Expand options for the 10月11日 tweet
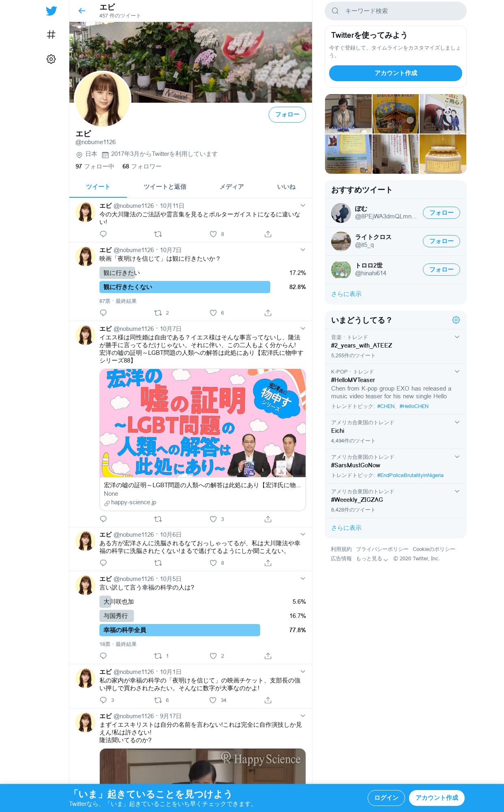504x812 pixels. point(303,206)
